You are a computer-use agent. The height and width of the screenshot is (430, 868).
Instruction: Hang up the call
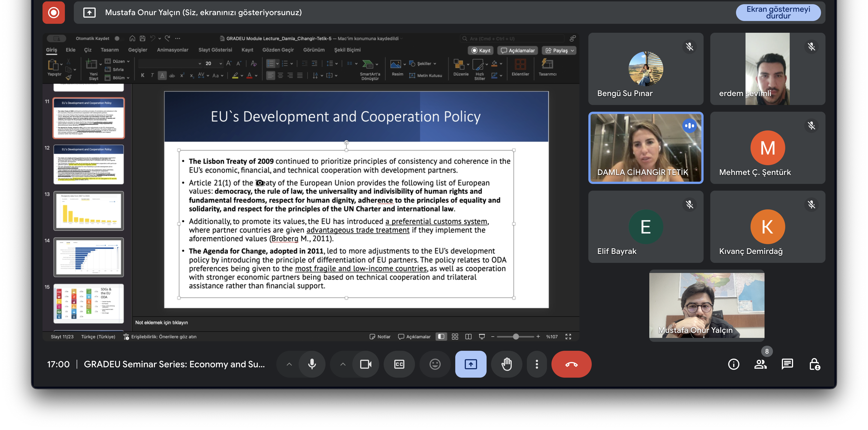coord(571,364)
